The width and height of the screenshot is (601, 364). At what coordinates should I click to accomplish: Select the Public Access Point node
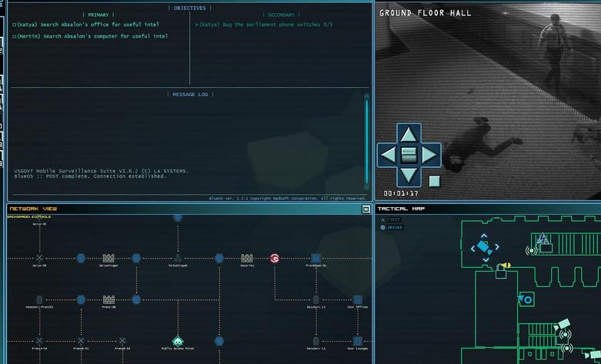(x=178, y=341)
